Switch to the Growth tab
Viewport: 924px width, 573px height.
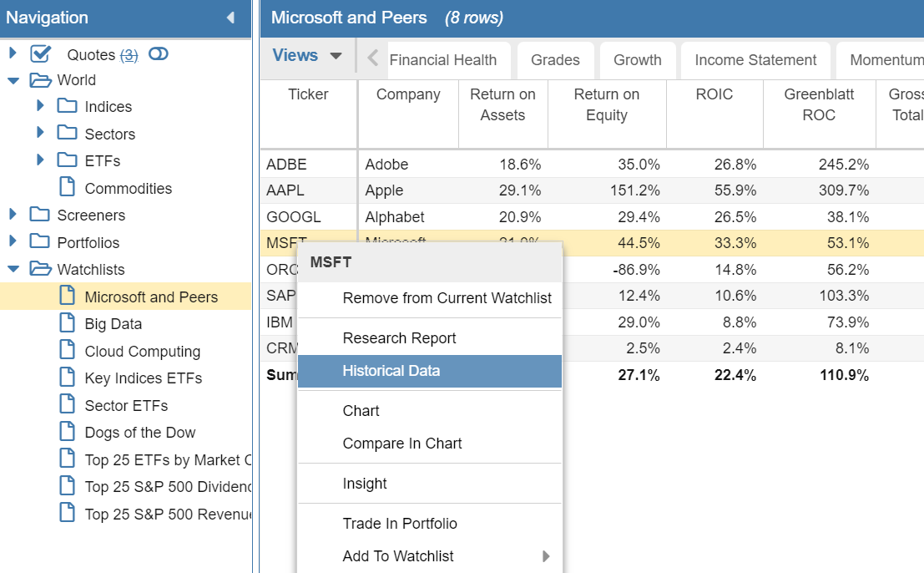[x=638, y=60]
